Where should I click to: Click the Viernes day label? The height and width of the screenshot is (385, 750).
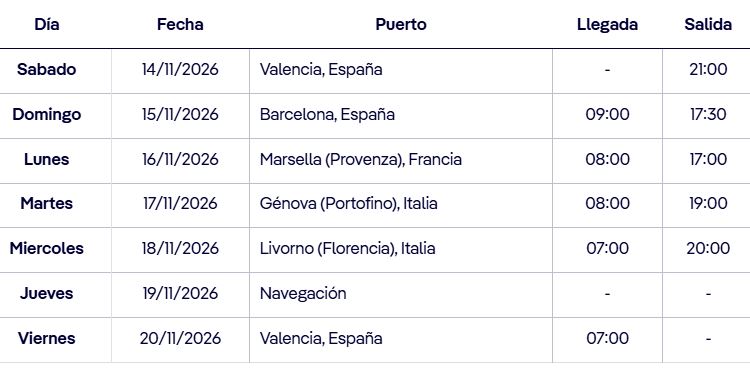[46, 338]
